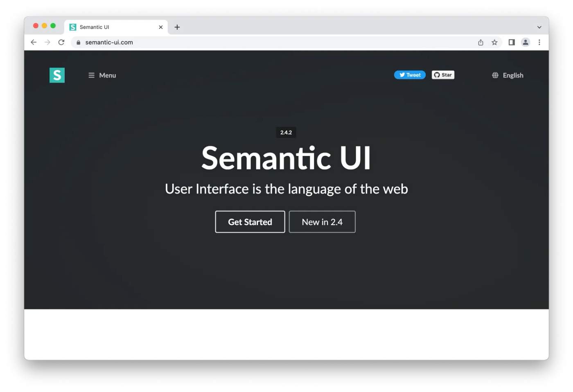Screen dimensions: 573x392
Task: Bookmark the page with the star icon
Action: point(494,42)
